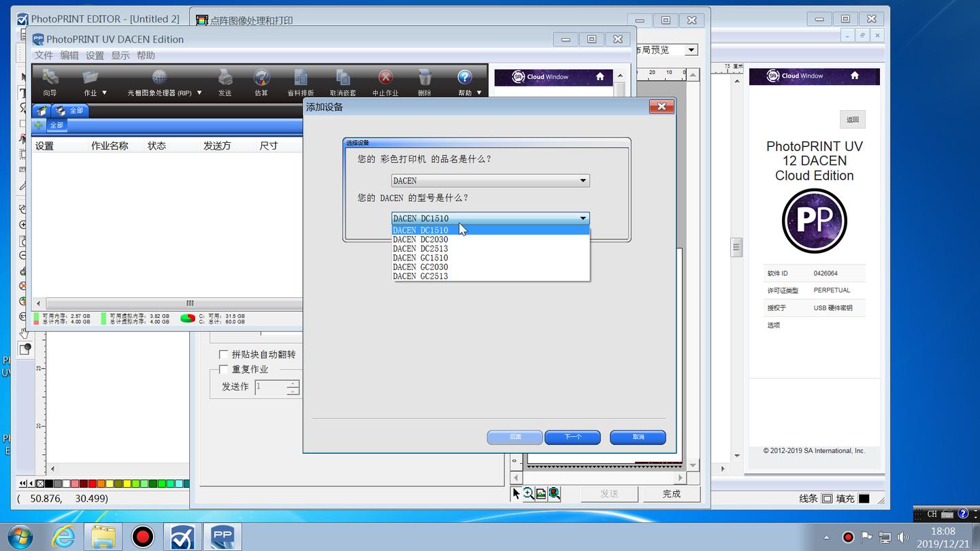Click the 完成 finish button

(x=672, y=494)
